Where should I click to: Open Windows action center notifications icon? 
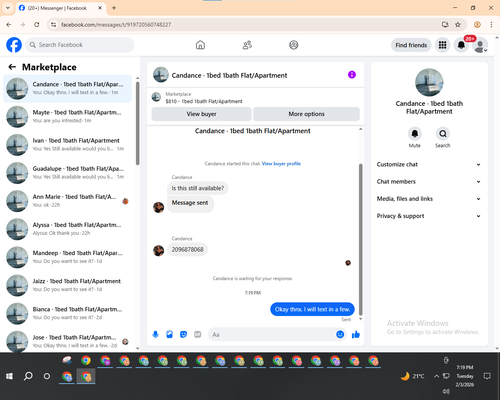coord(487,376)
